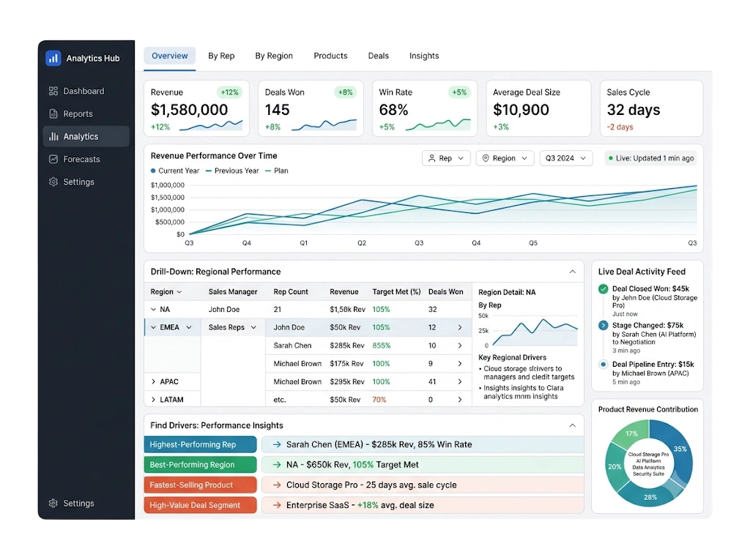
Task: Click the Analytics Hub logo icon
Action: (x=53, y=58)
